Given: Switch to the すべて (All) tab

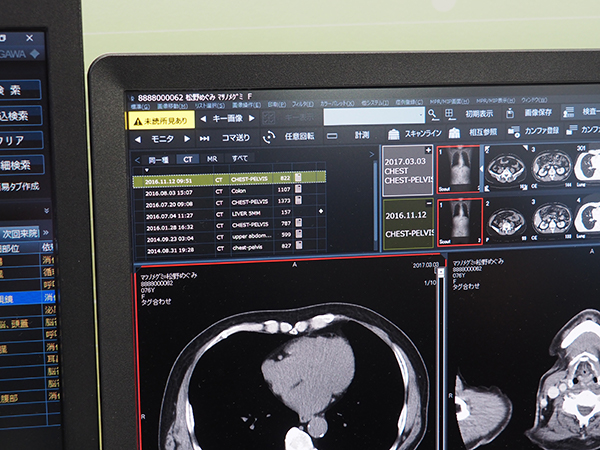Looking at the screenshot, I should pyautogui.click(x=240, y=158).
